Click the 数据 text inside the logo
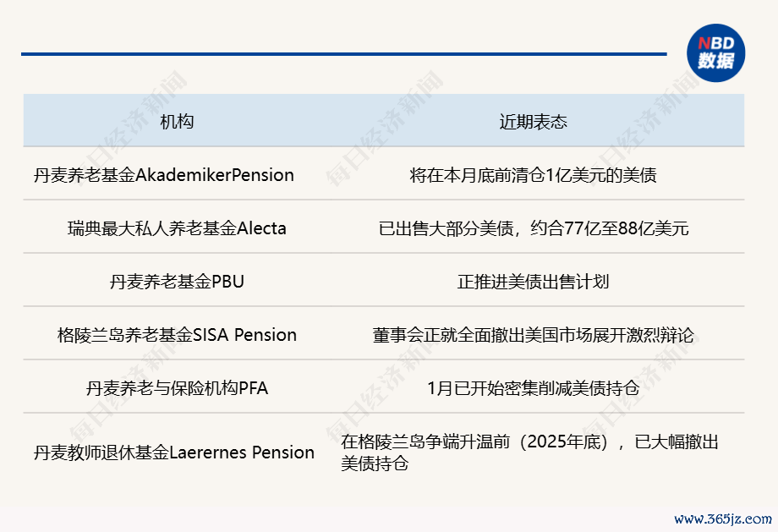 pyautogui.click(x=715, y=62)
